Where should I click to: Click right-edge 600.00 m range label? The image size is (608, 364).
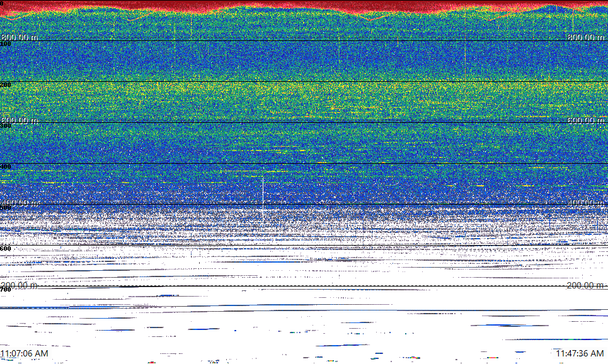click(x=585, y=120)
